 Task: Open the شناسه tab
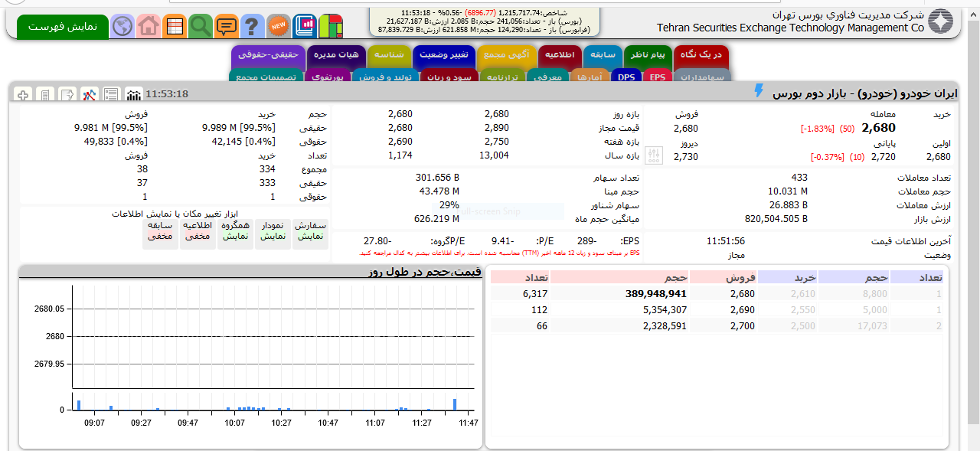coord(390,56)
